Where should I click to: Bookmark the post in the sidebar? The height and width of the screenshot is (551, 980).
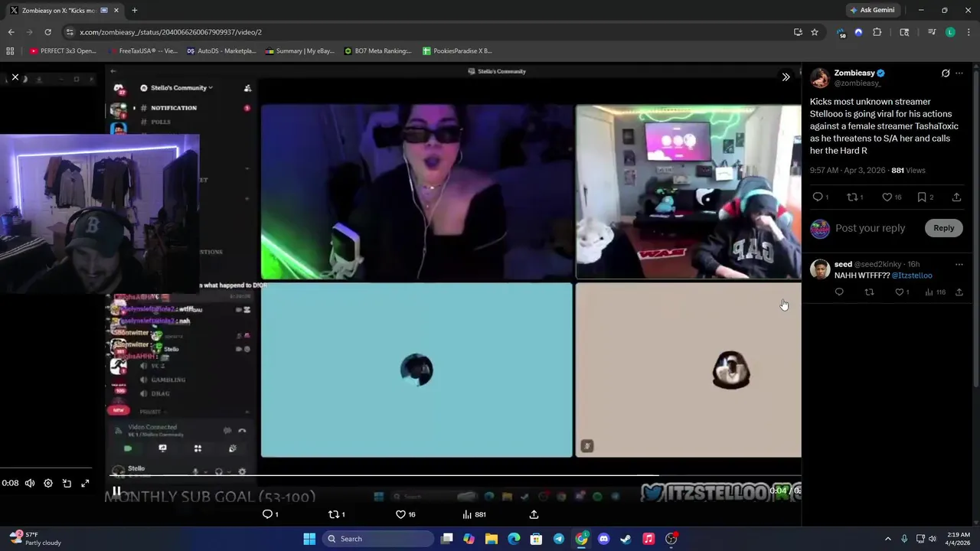point(922,197)
